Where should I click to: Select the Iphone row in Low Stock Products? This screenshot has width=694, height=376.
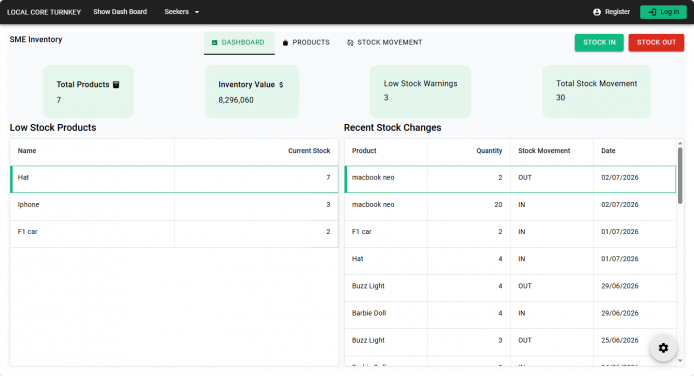174,207
